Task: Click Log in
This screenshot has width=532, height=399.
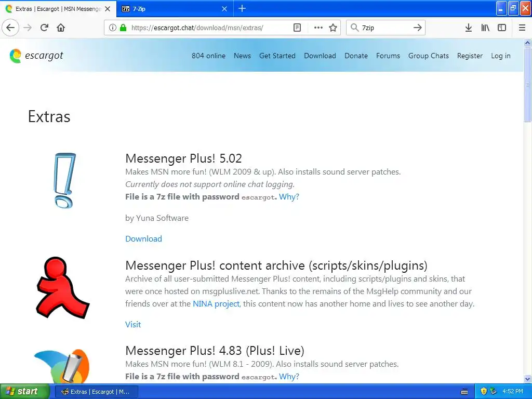Action: (x=500, y=56)
